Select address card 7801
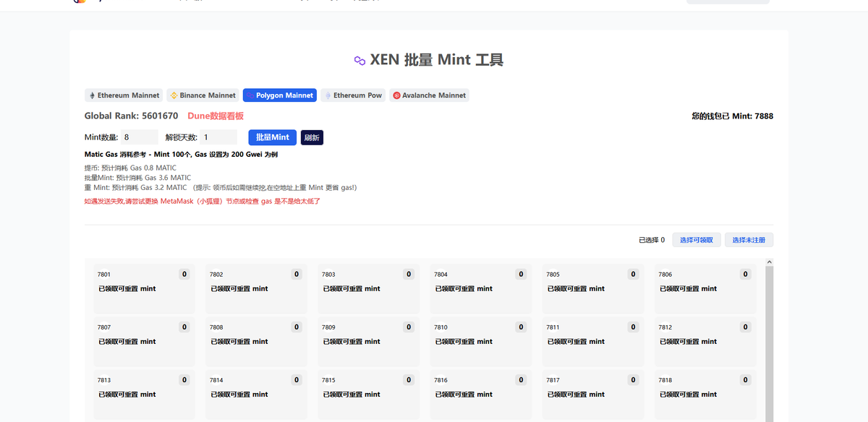The image size is (868, 422). [x=144, y=288]
